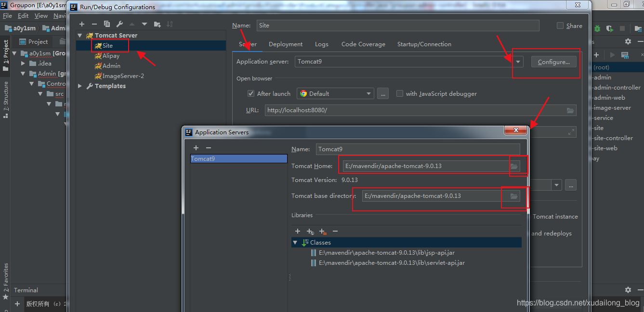644x312 pixels.
Task: Open the 2: Favorites tool window tab
Action: point(6,281)
